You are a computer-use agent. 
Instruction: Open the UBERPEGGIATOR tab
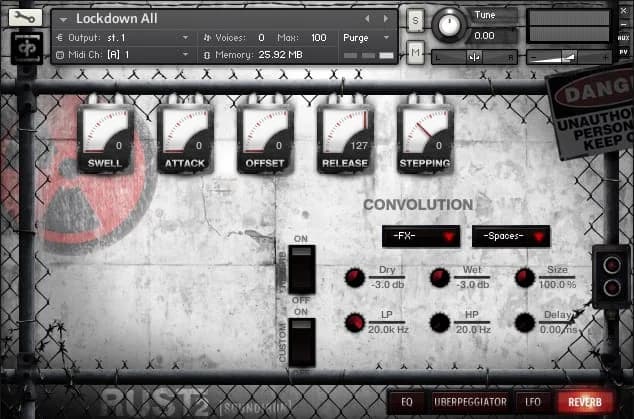tap(469, 401)
